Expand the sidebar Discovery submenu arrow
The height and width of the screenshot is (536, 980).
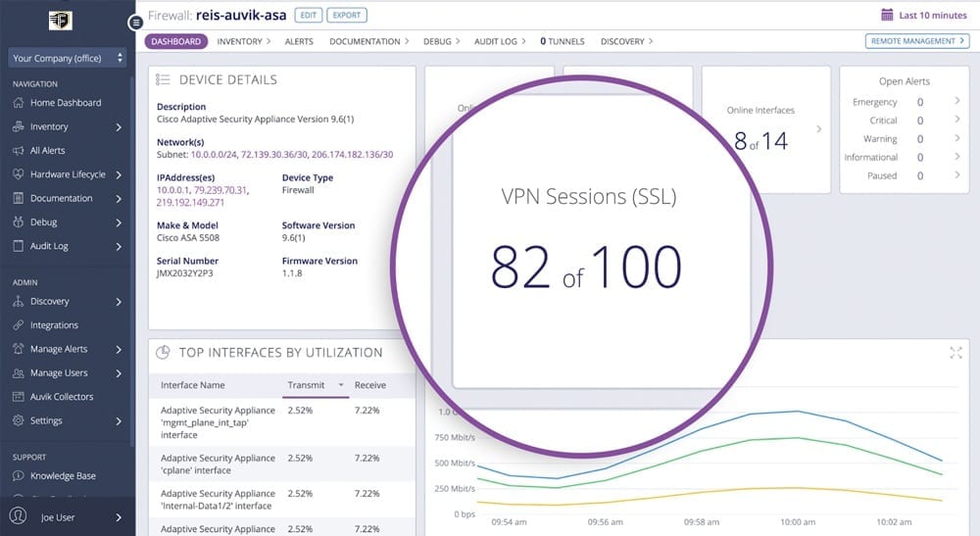tap(119, 302)
